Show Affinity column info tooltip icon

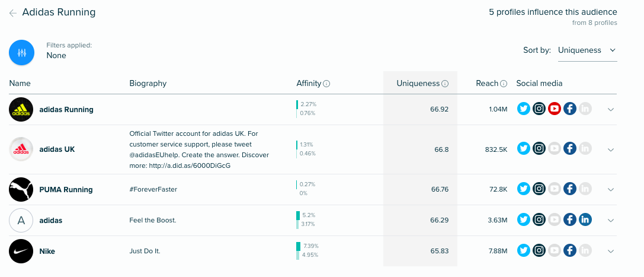click(x=326, y=84)
